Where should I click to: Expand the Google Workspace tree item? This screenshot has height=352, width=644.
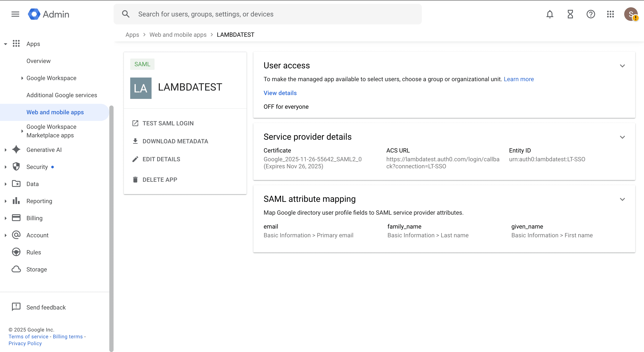22,78
